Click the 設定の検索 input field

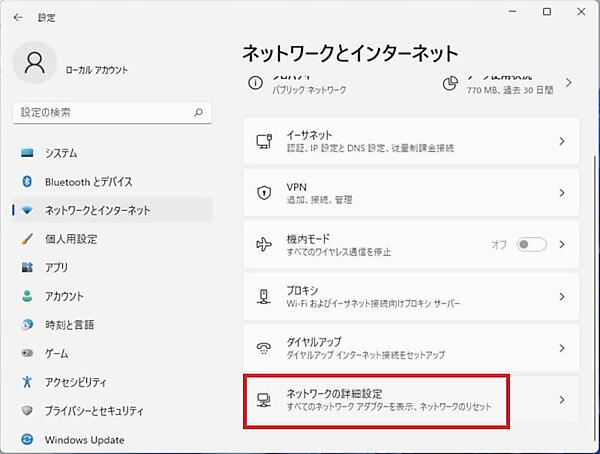pyautogui.click(x=112, y=113)
